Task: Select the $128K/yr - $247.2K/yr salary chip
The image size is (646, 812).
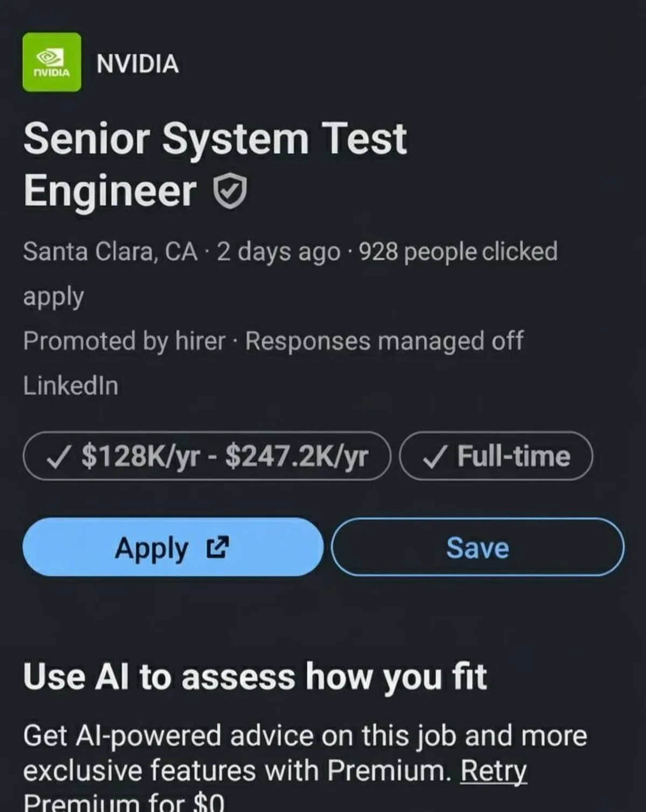Action: pos(206,456)
